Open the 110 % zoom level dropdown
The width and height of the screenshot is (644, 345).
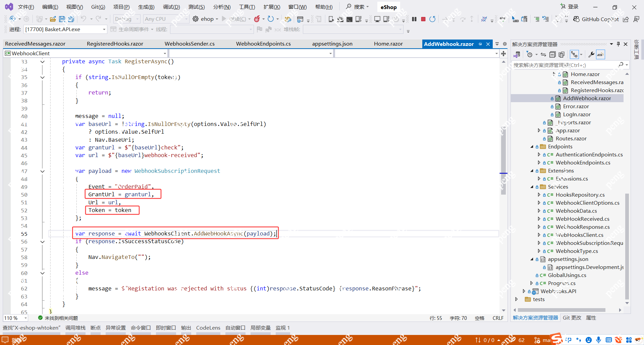(16, 318)
